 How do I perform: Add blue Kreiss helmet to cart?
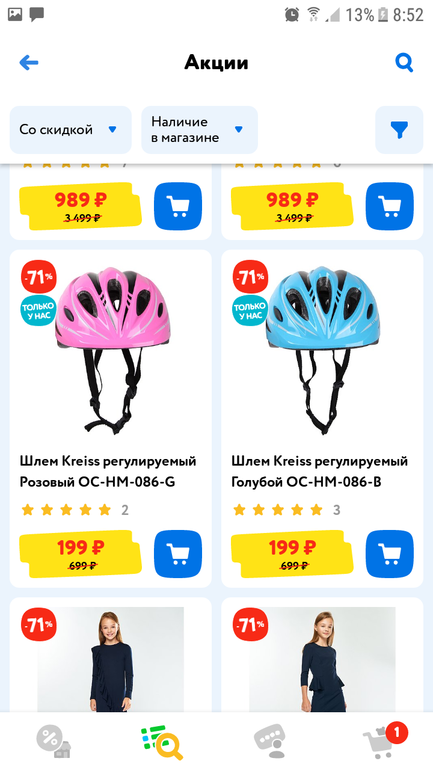pos(390,554)
